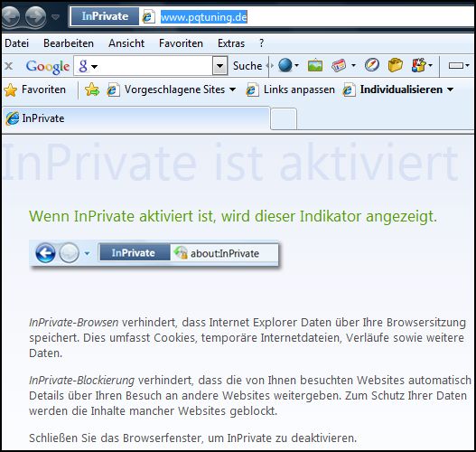The height and width of the screenshot is (452, 476).
Task: Go back with the Back arrow button
Action: pyautogui.click(x=11, y=16)
